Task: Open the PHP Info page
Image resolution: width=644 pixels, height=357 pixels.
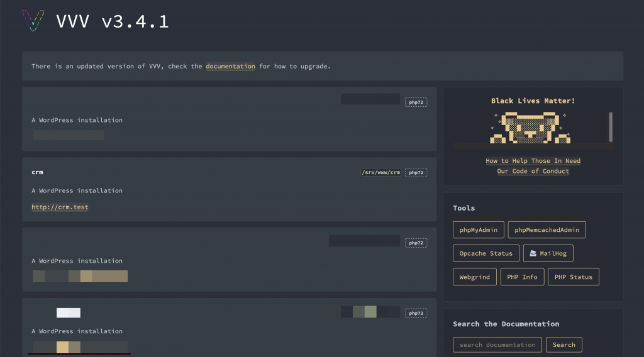Action: point(522,277)
